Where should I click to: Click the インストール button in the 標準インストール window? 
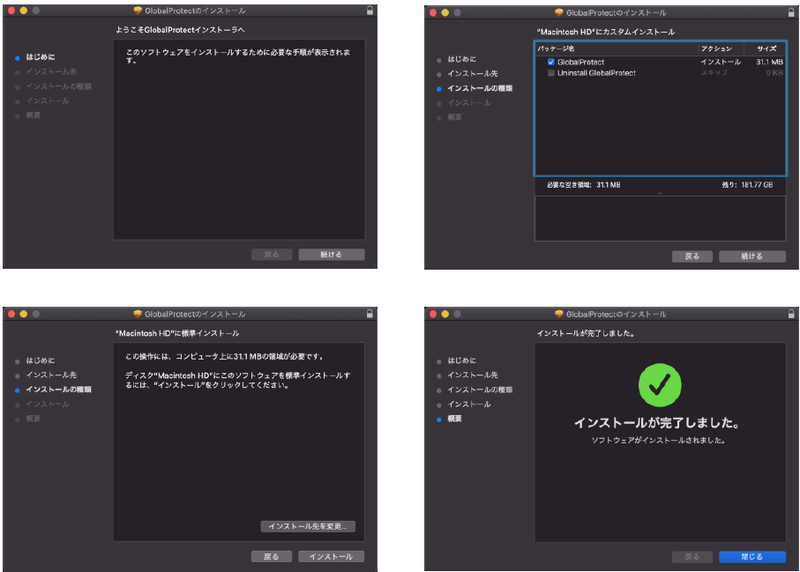(x=331, y=556)
